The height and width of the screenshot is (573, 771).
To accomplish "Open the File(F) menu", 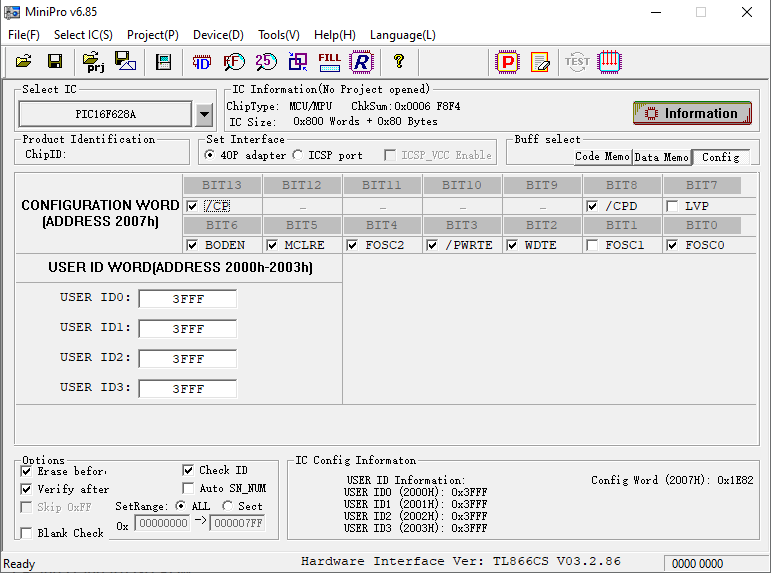I will [x=24, y=35].
